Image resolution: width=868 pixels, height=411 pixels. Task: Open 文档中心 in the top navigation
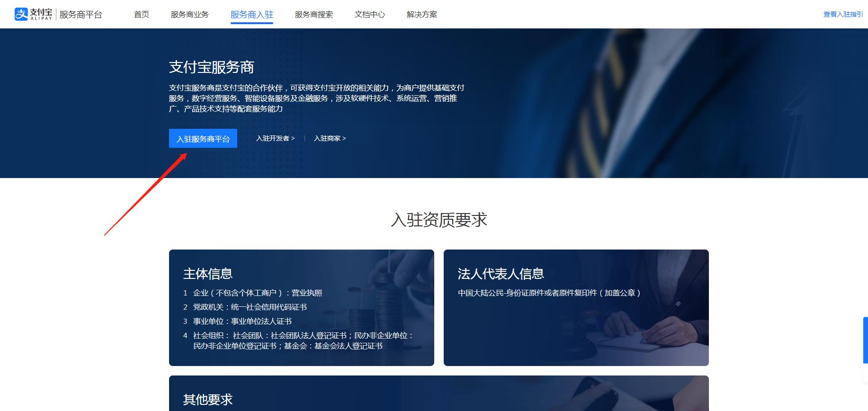point(369,15)
